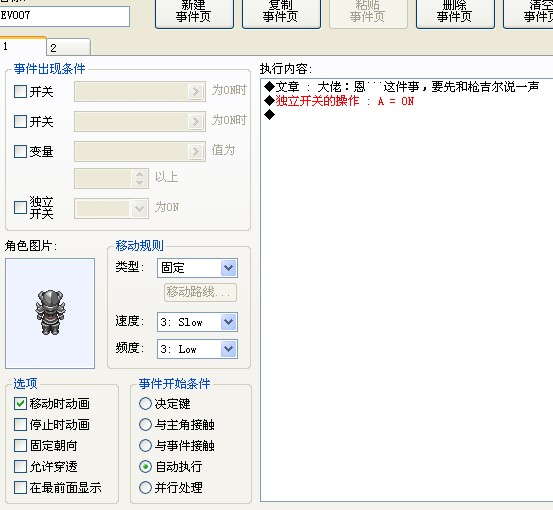Check the 固定朝向 option
The width and height of the screenshot is (553, 510).
point(20,445)
